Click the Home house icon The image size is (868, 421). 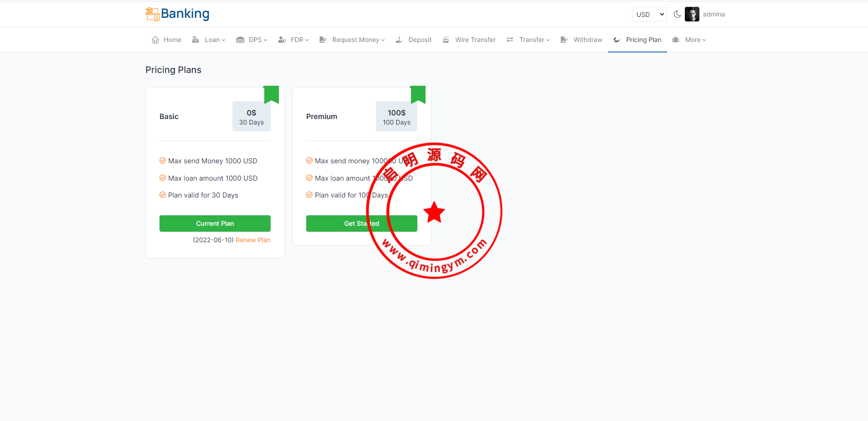click(x=155, y=40)
